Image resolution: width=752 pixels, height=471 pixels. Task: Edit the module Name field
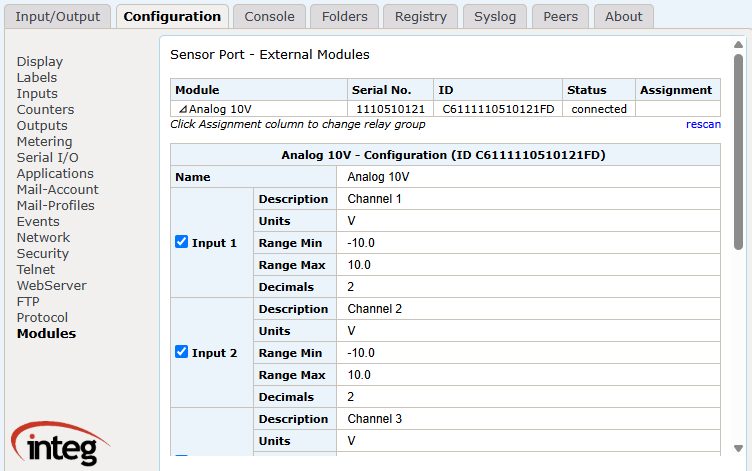[x=528, y=177]
